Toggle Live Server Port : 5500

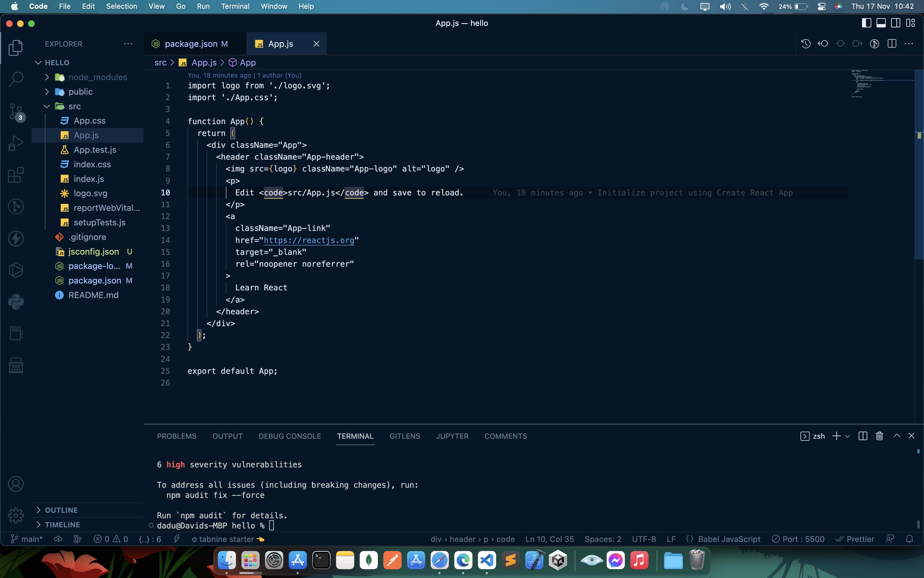click(798, 539)
